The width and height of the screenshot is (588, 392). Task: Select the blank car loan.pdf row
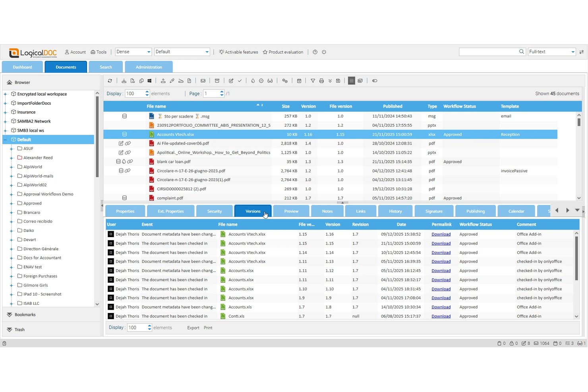point(330,162)
